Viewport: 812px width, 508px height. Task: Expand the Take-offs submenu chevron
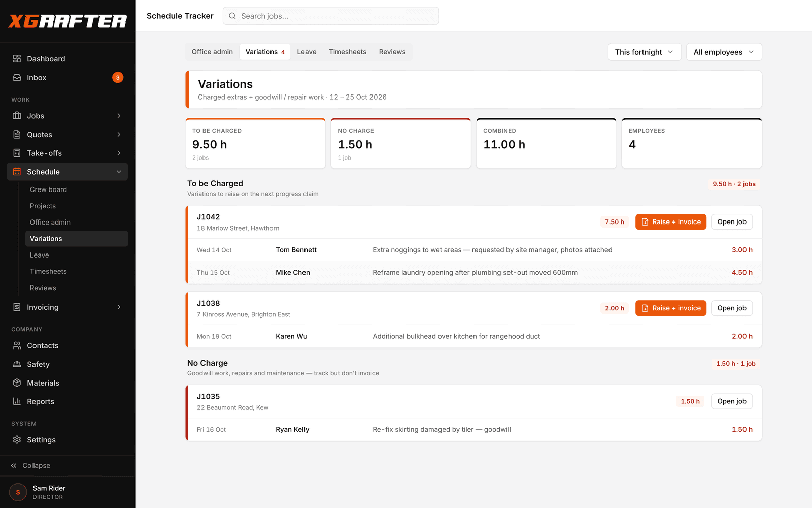pyautogui.click(x=119, y=153)
